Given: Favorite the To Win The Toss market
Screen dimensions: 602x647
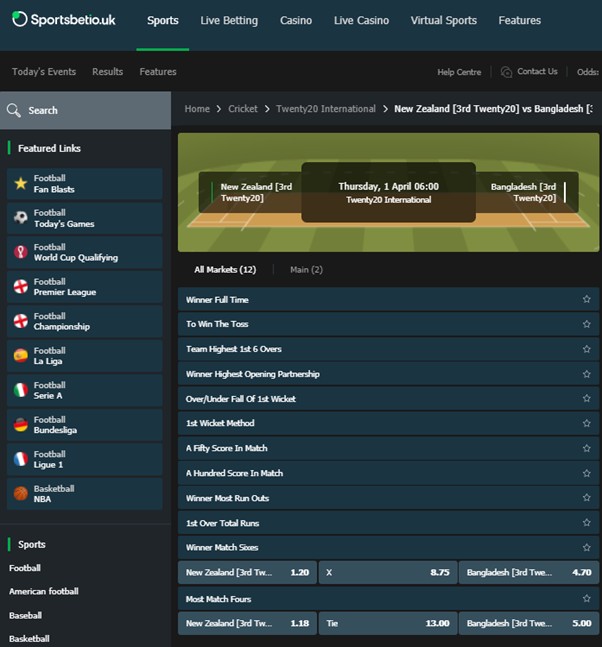Looking at the screenshot, I should pos(586,324).
